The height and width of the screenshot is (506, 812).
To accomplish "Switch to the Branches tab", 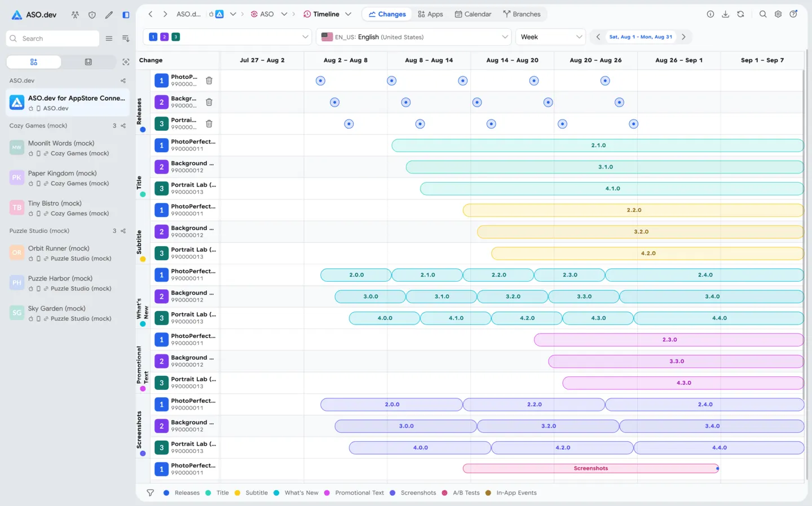I will [x=522, y=14].
